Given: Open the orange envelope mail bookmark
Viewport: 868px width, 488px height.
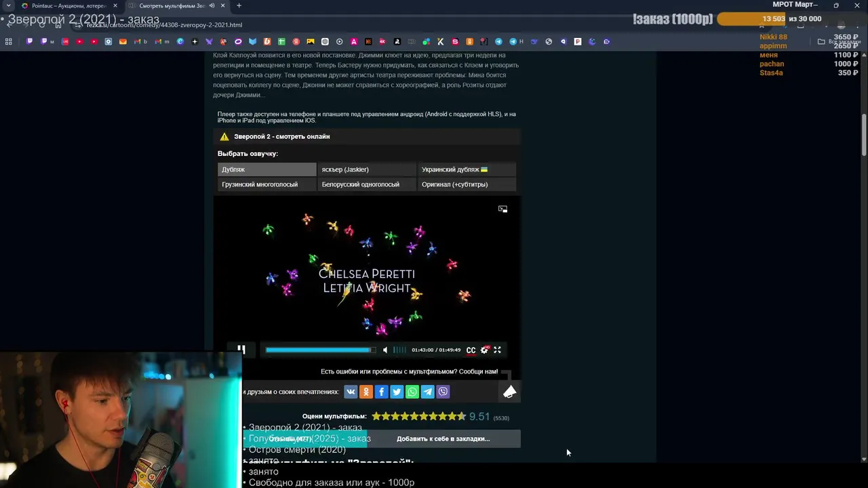Looking at the screenshot, I should point(123,41).
